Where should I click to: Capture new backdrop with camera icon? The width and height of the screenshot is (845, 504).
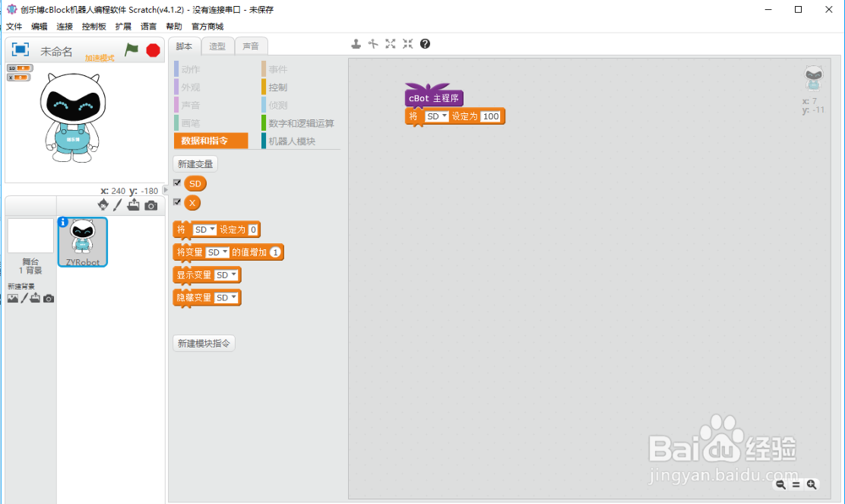[x=48, y=298]
